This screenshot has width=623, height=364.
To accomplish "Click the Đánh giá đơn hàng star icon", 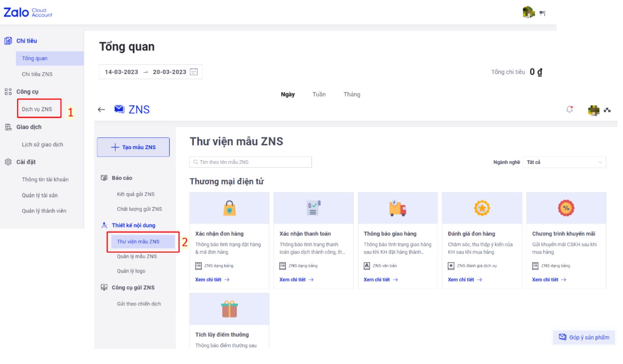I will [x=482, y=208].
